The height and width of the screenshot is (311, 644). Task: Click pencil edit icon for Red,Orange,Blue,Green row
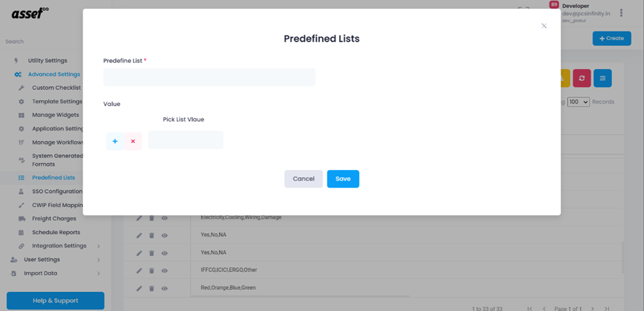point(139,288)
